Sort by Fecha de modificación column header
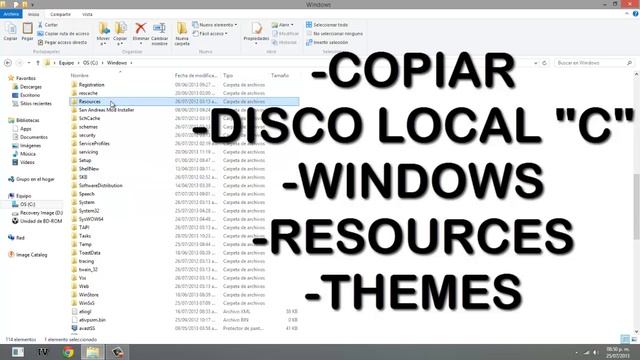640x360 pixels. [196, 76]
